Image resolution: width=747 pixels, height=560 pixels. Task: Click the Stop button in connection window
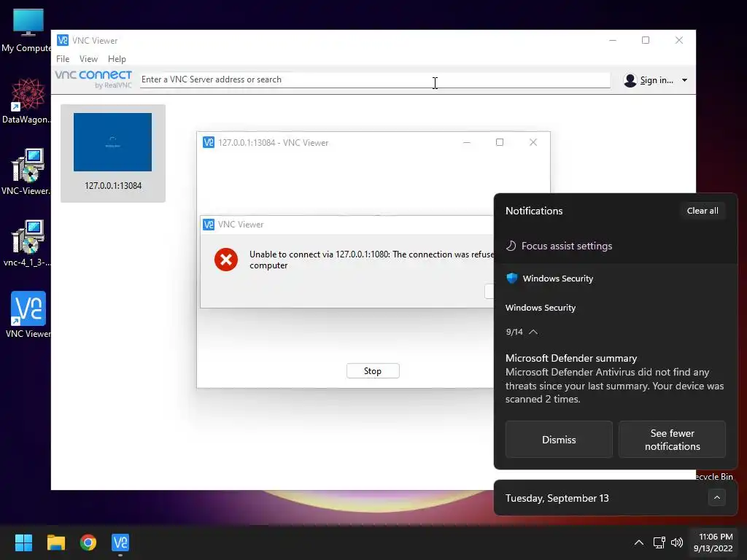pyautogui.click(x=373, y=371)
